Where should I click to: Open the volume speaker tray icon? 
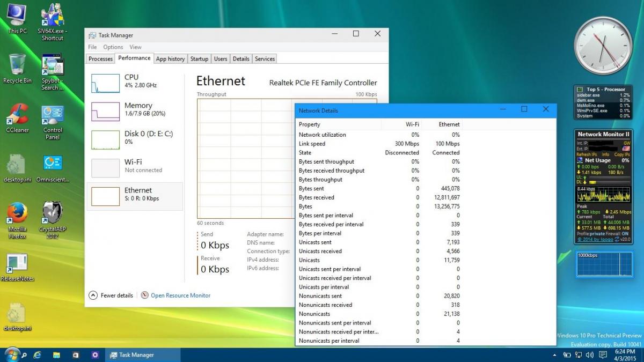click(x=591, y=355)
